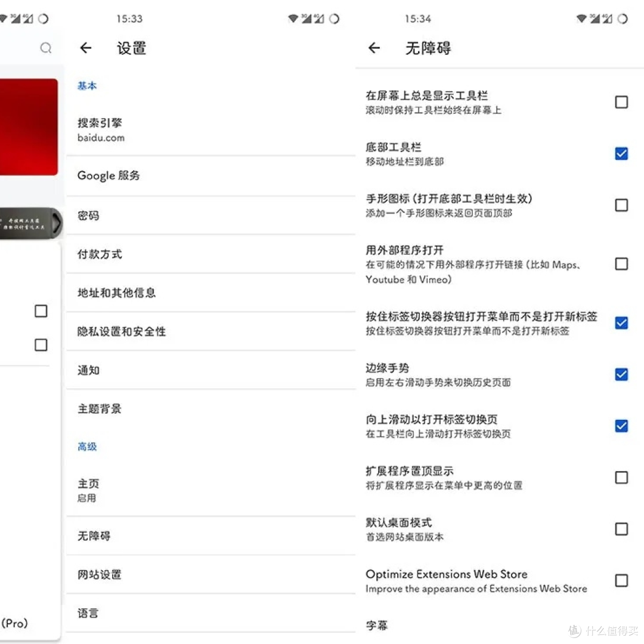Disable the 底部工具栏 checkbox
The image size is (644, 644).
(621, 153)
